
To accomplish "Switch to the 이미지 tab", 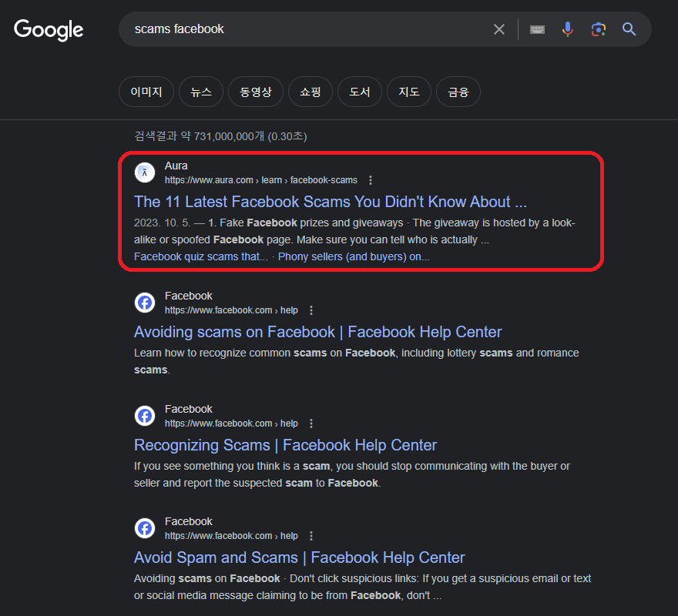I will 146,91.
